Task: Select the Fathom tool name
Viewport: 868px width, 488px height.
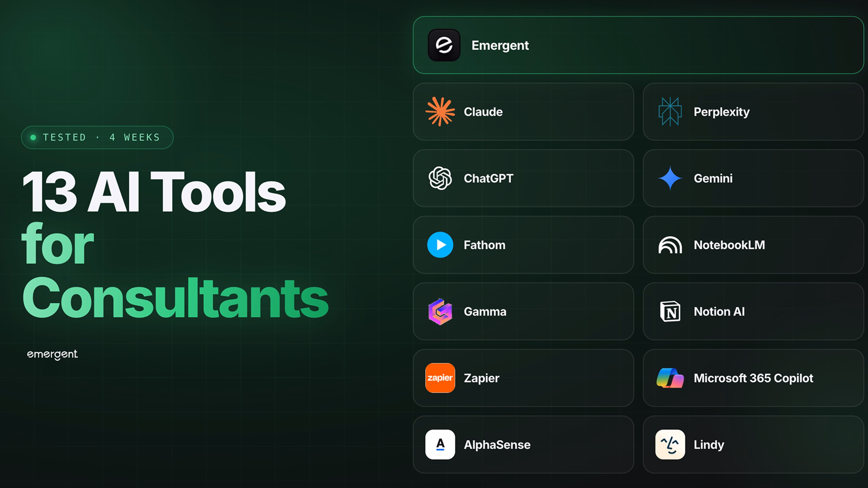Action: (484, 245)
